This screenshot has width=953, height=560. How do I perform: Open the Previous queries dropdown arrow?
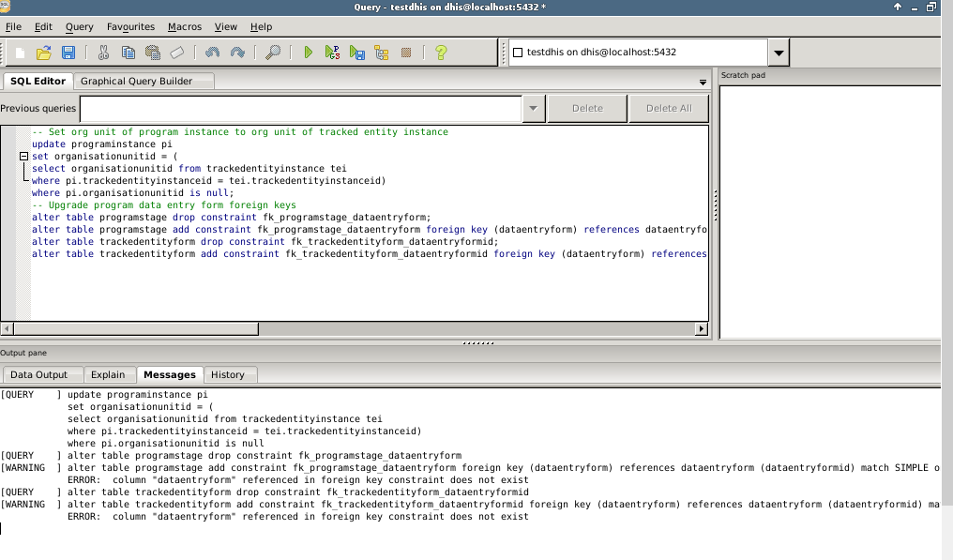534,108
